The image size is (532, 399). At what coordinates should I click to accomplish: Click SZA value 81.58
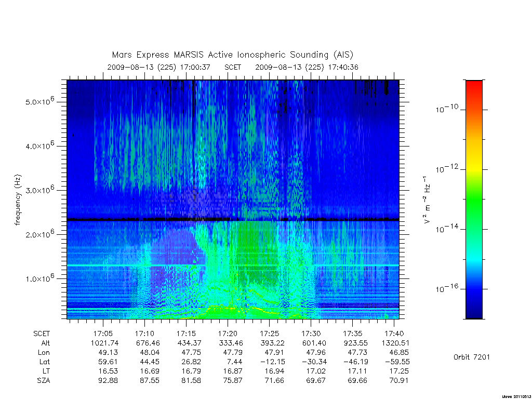(x=191, y=380)
